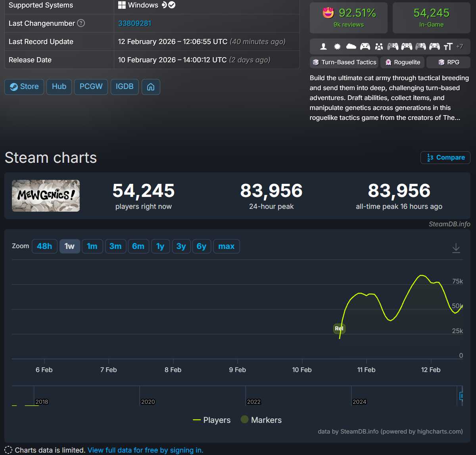Click the heart-eyes rating emoji

point(328,13)
